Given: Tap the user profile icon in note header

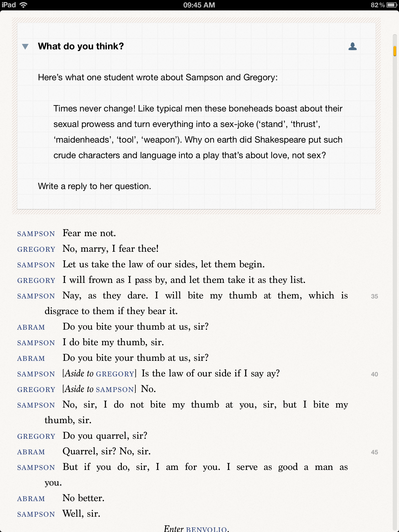Looking at the screenshot, I should point(353,46).
